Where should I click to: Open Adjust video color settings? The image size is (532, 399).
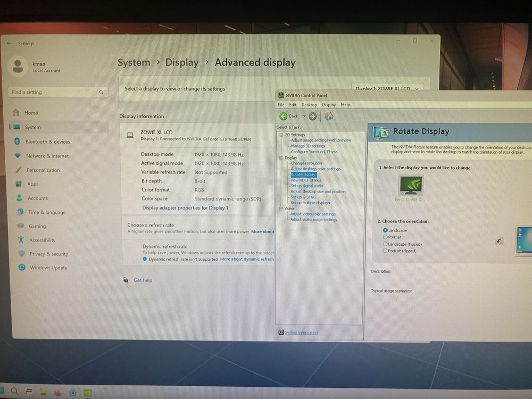tap(313, 214)
